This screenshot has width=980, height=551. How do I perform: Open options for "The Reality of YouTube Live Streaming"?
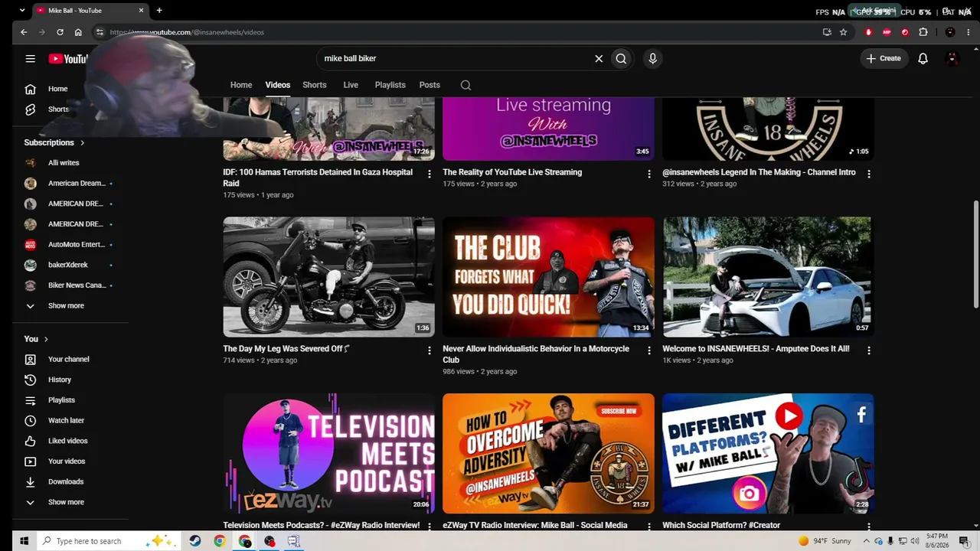pyautogui.click(x=649, y=174)
